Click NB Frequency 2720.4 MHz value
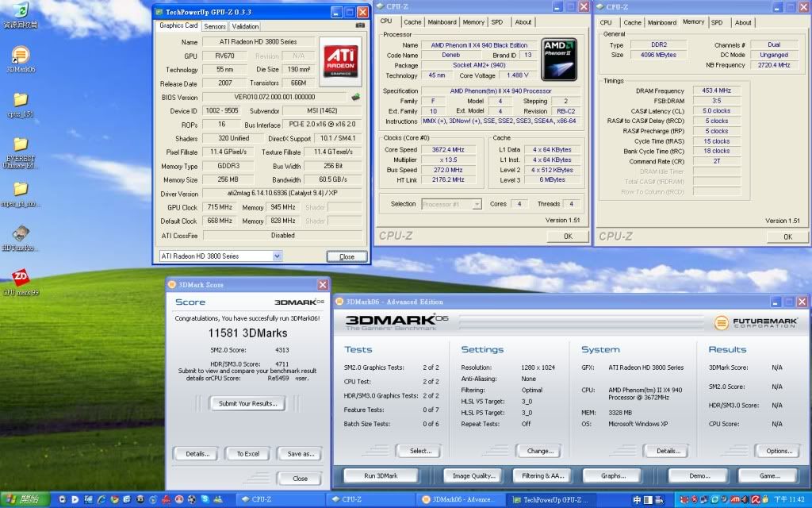812x508 pixels. click(x=774, y=65)
